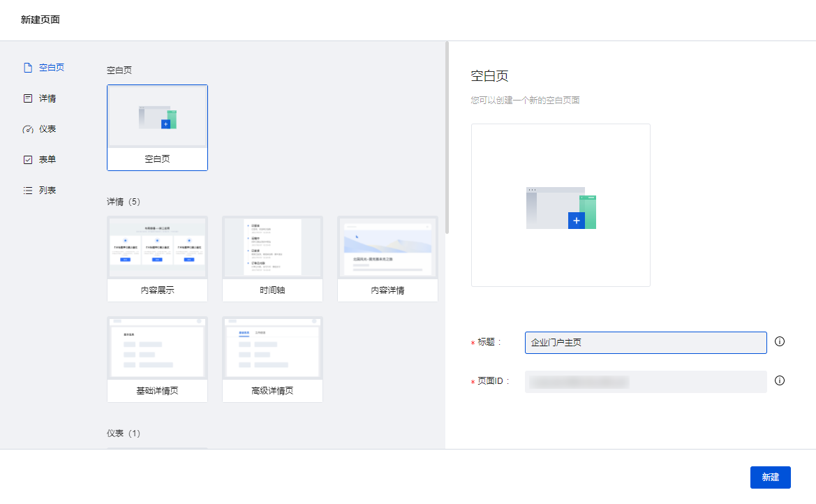Show the 列表 category

[x=40, y=191]
